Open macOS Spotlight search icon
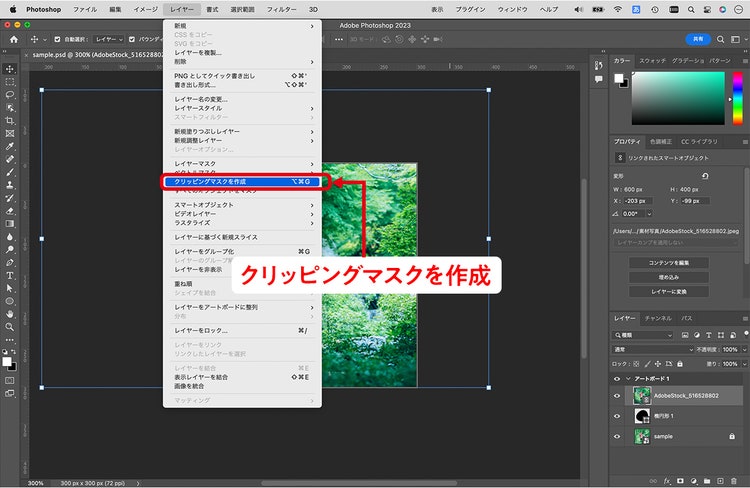 pos(691,10)
